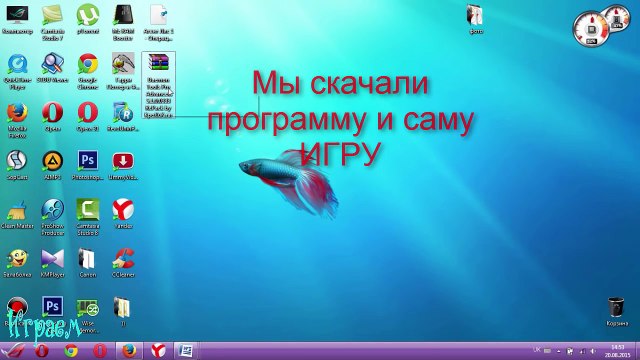Image resolution: width=640 pixels, height=360 pixels.
Task: Open the ROG-styled Start button
Action: coord(12,351)
